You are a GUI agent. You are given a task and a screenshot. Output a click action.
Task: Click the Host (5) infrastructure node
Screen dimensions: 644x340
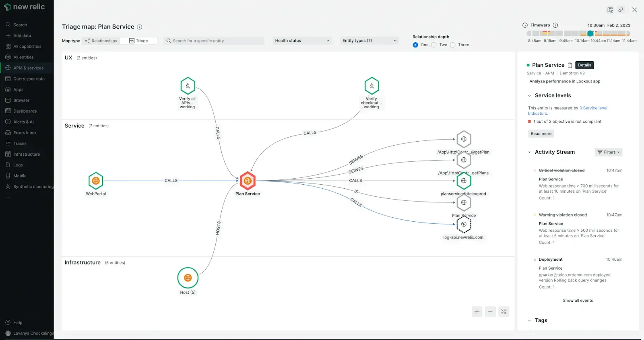(188, 278)
